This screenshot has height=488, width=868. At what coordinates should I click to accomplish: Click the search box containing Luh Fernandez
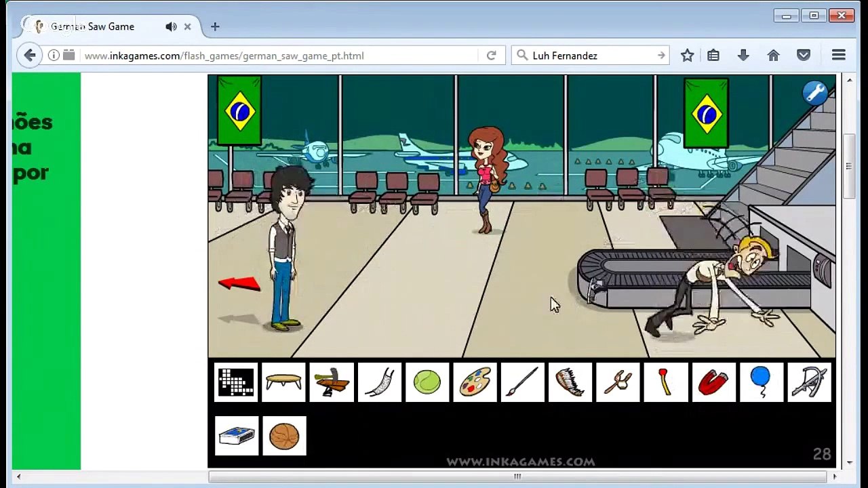click(x=590, y=56)
